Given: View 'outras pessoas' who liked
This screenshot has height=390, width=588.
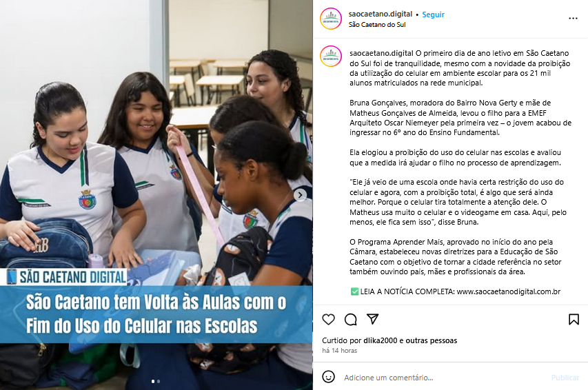Looking at the screenshot, I should pos(432,340).
